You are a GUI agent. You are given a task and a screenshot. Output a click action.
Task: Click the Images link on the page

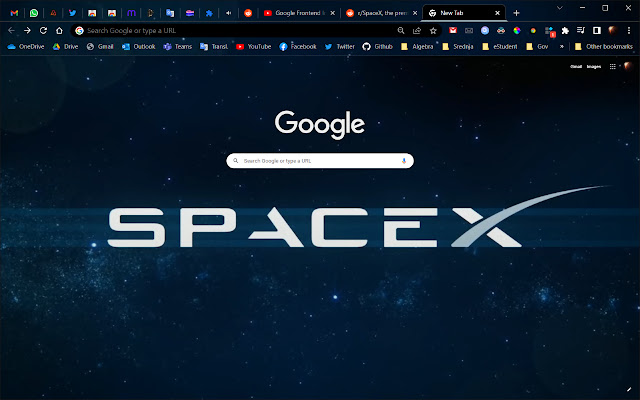coord(594,67)
